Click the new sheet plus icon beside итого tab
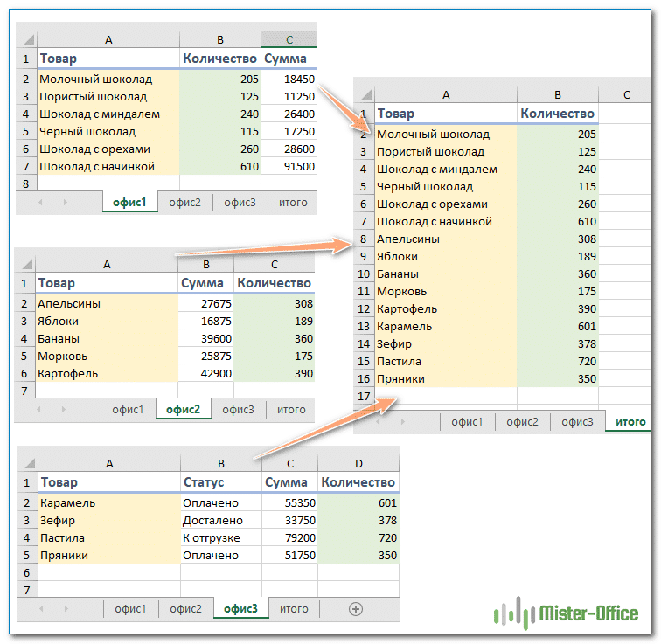661x644 pixels. click(355, 609)
